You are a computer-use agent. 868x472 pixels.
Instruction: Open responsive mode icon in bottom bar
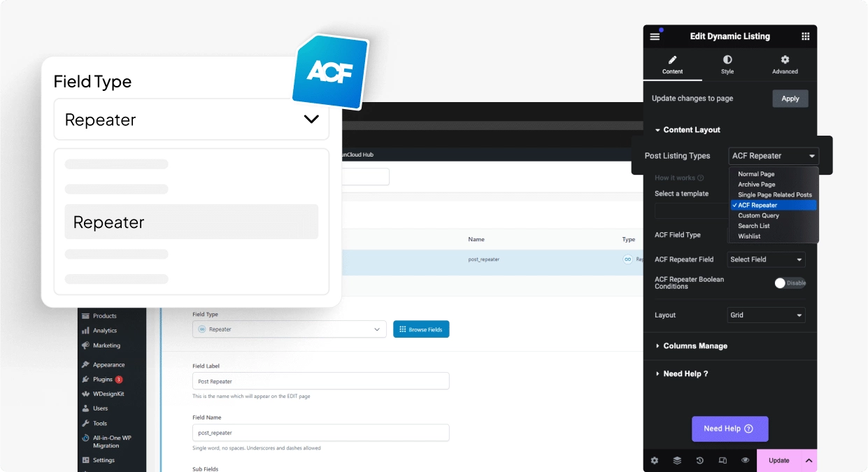tap(722, 460)
